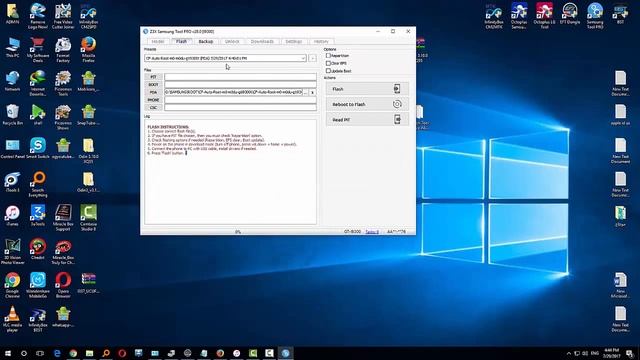Viewport: 640px width, 360px height.
Task: Check the Update Boot option
Action: tap(328, 71)
